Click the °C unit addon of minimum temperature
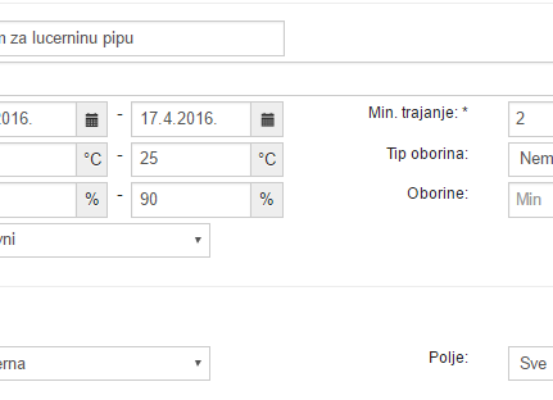Image resolution: width=553 pixels, height=400 pixels. coord(92,159)
